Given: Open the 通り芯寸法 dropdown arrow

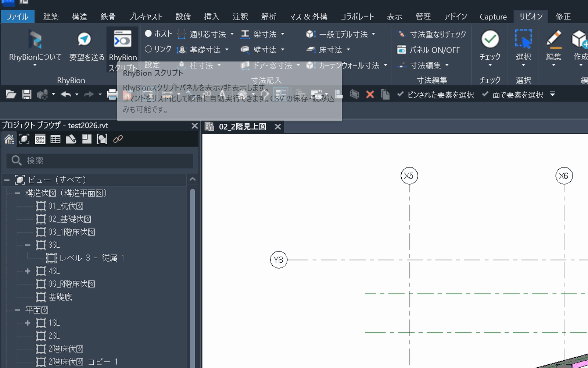Looking at the screenshot, I should pyautogui.click(x=232, y=34).
